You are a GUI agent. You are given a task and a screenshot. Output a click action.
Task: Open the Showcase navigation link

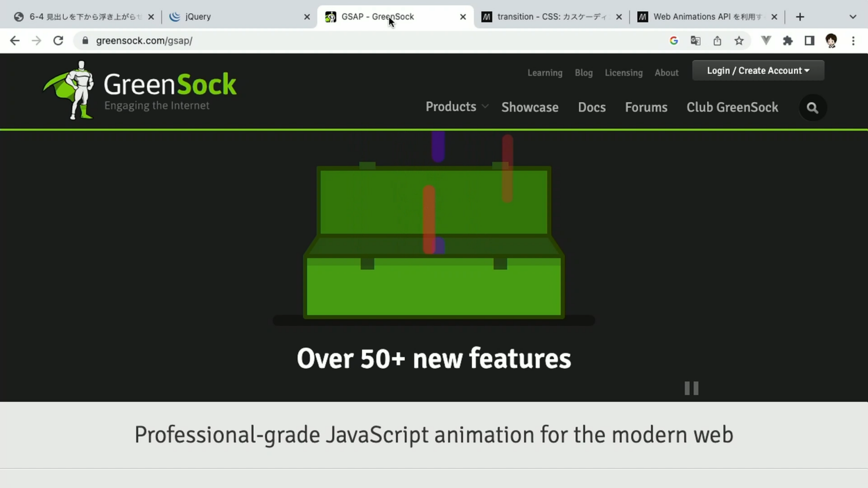(x=530, y=107)
